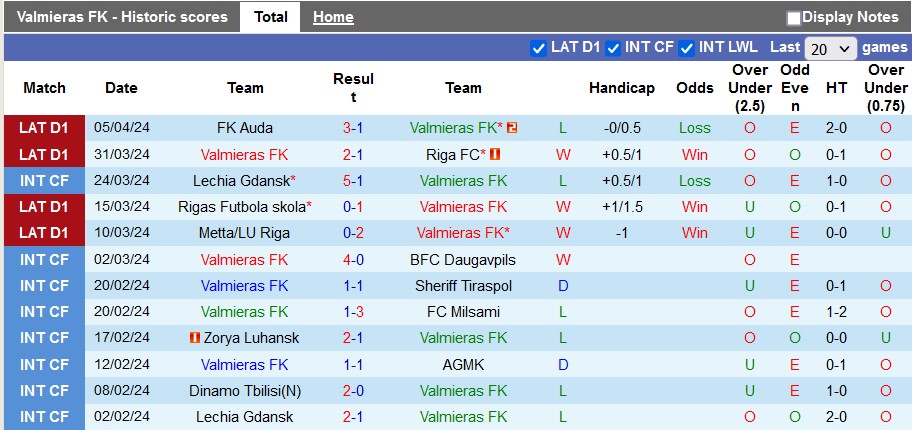Screen dimensions: 912x430
Task: Uncheck the LAT D1 league filter
Action: click(x=539, y=48)
